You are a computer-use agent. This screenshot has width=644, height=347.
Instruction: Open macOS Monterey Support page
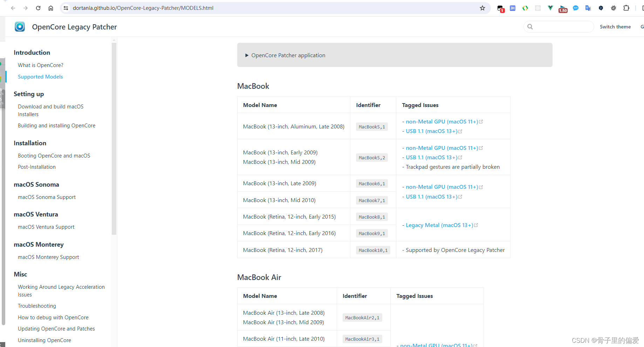pyautogui.click(x=48, y=257)
